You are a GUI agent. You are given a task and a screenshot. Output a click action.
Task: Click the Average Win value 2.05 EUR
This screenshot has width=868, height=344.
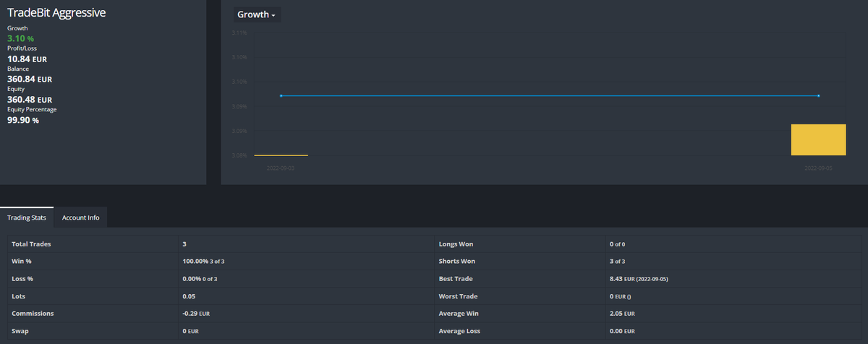tap(622, 314)
